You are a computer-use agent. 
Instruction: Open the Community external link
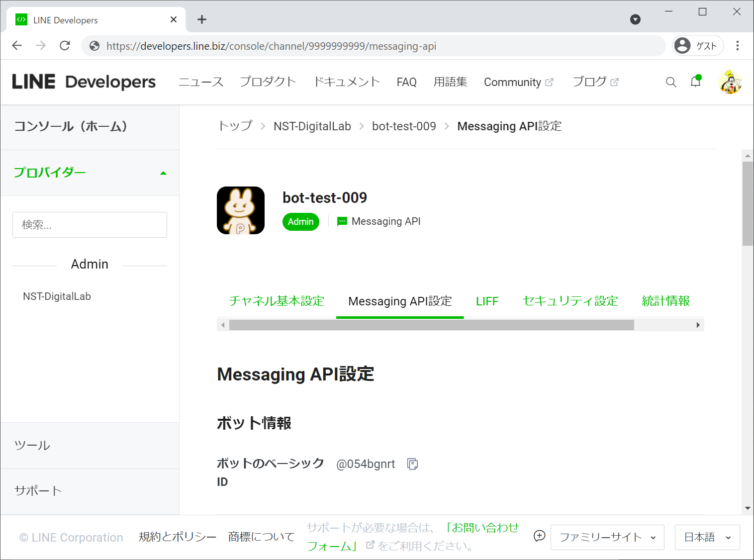point(518,82)
